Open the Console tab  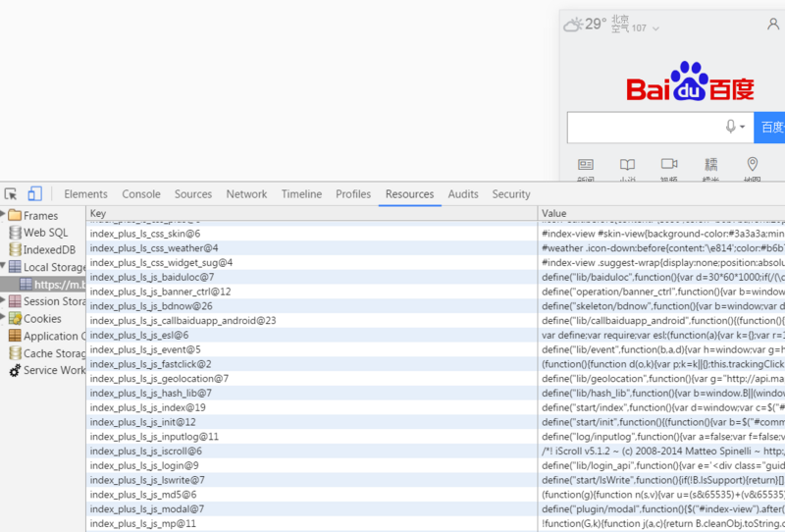[x=141, y=194]
